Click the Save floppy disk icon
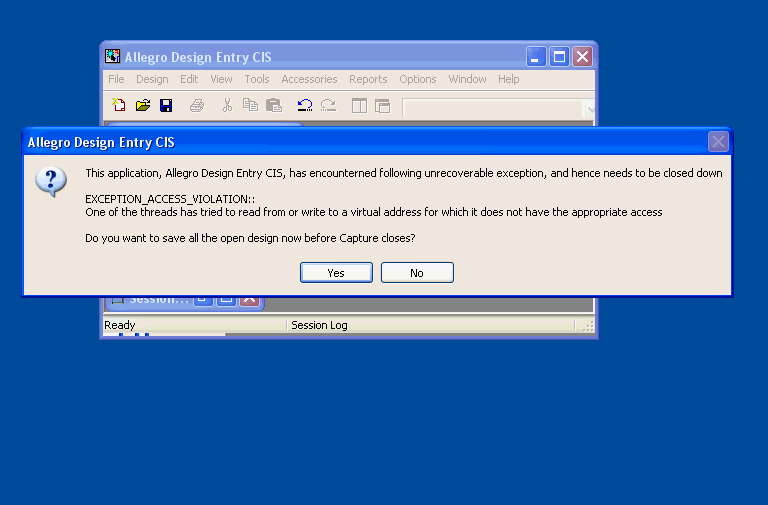This screenshot has height=505, width=768. [x=166, y=105]
